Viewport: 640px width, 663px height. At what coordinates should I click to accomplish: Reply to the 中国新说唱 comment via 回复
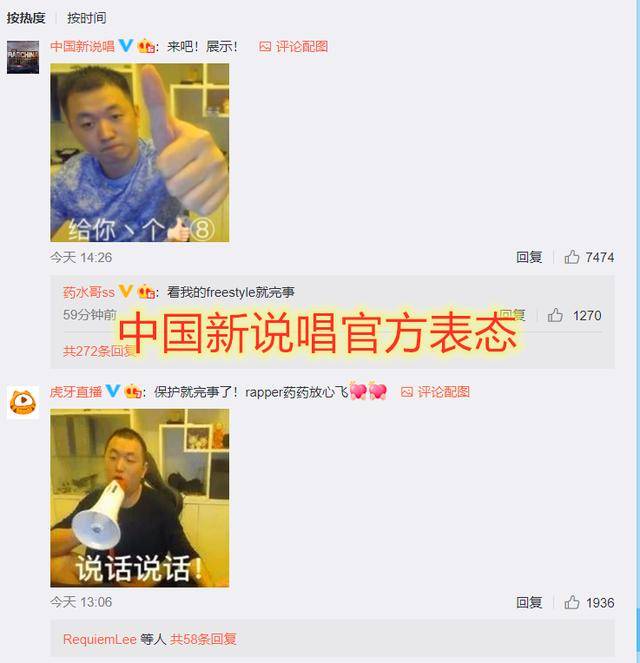coord(529,257)
